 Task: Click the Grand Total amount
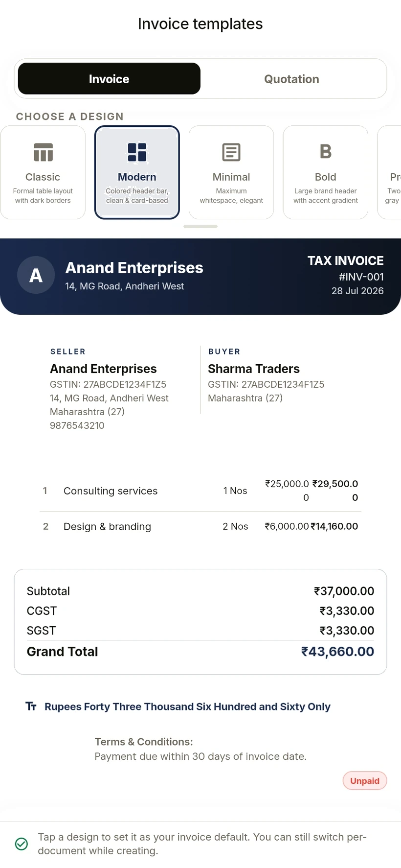[x=337, y=652]
